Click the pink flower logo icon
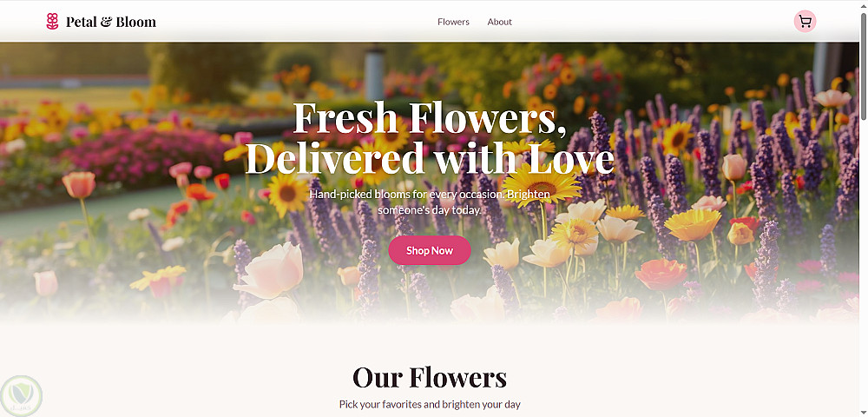The image size is (868, 417). click(x=53, y=22)
